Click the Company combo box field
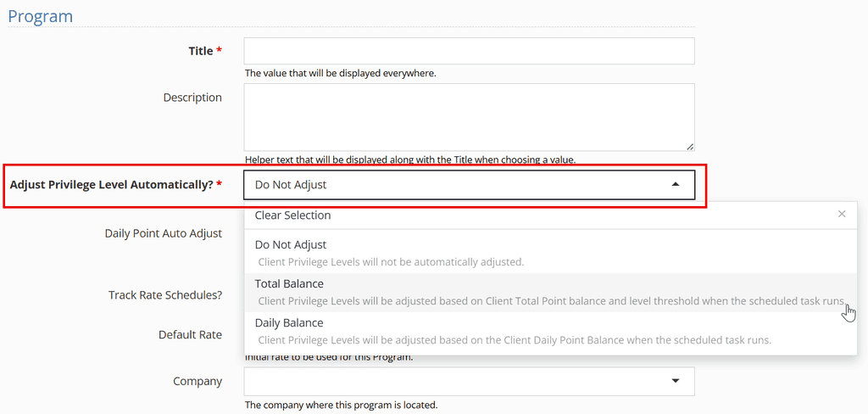Image resolution: width=868 pixels, height=414 pixels. (x=469, y=381)
